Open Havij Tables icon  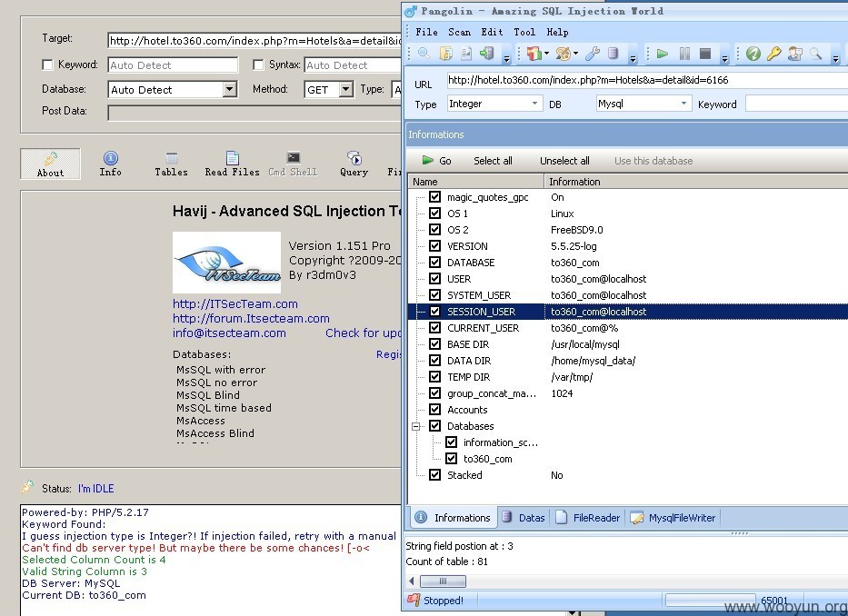[172, 164]
